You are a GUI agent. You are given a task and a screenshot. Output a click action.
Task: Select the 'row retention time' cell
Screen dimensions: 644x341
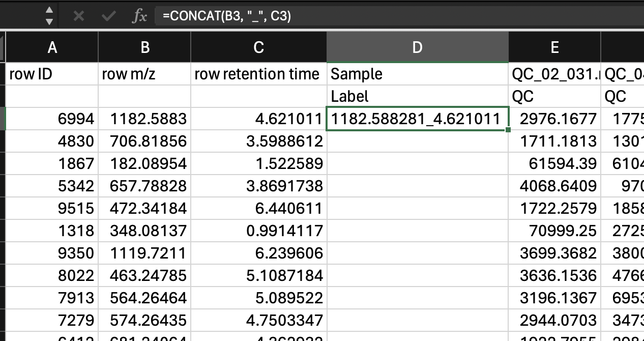pos(258,74)
